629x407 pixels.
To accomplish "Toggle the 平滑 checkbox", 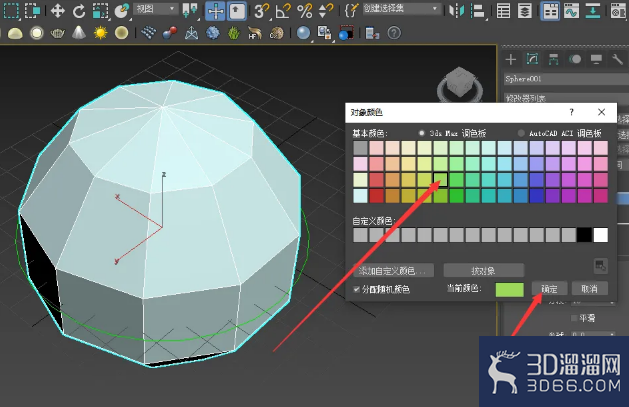I will (x=574, y=318).
